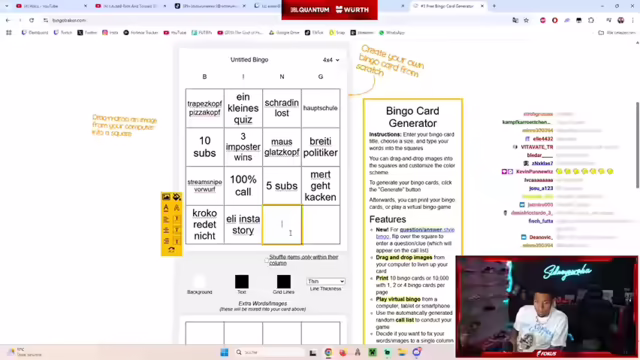The image size is (640, 360).
Task: Open the question/answer style bingo link
Action: 415,233
